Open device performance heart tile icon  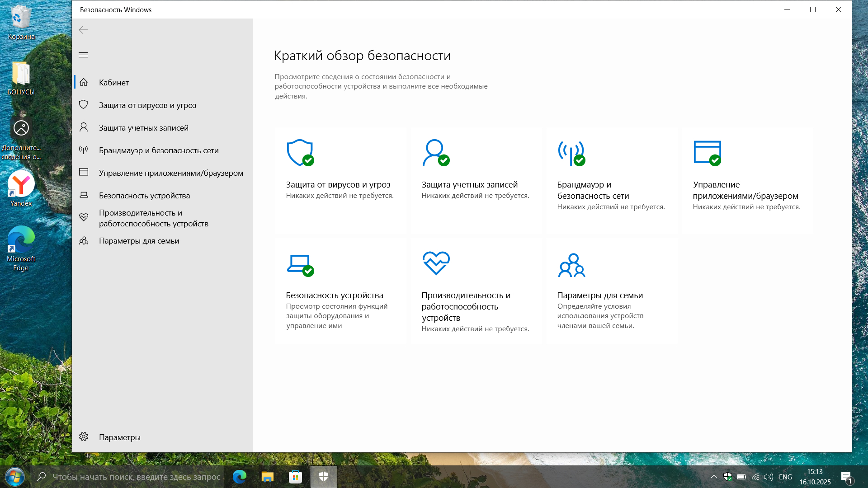(x=436, y=263)
